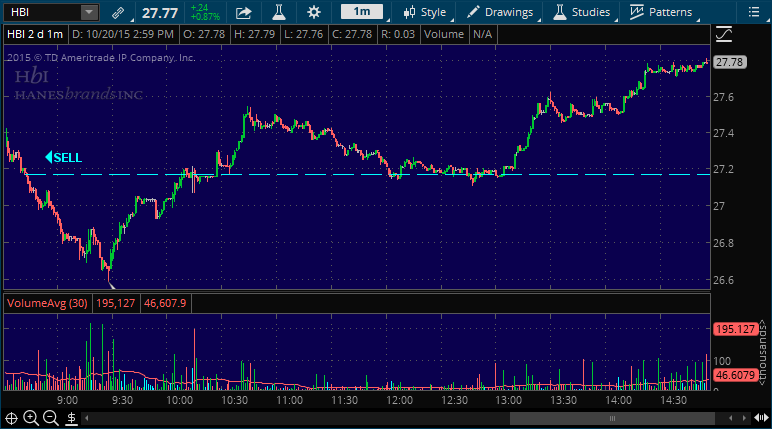This screenshot has width=772, height=429.
Task: Click the symbol link chain icon
Action: click(118, 12)
